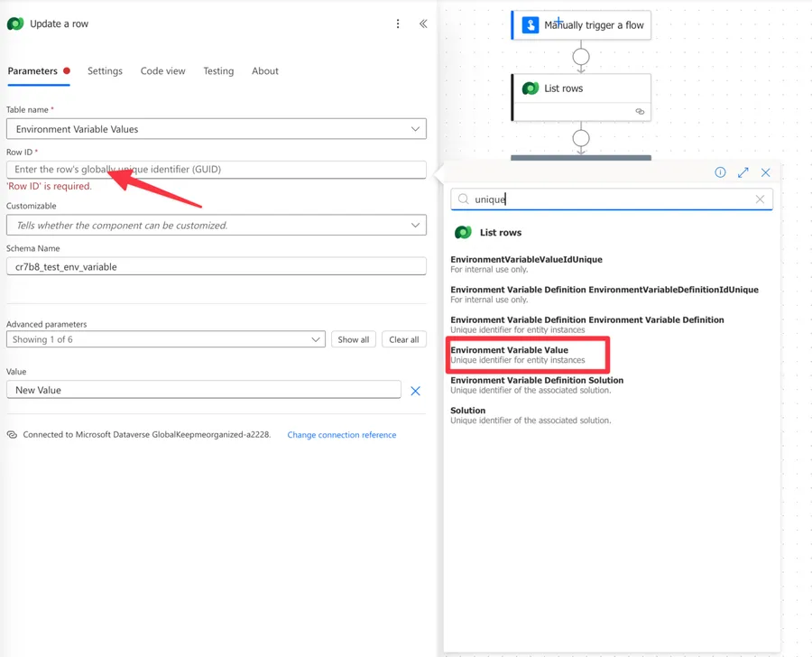Clear the search text with X icon
812x657 pixels.
tap(760, 199)
